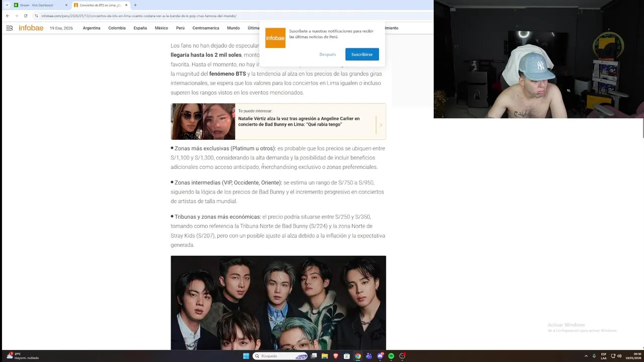
Task: Close the Conciertos de BTS tab
Action: (126, 5)
